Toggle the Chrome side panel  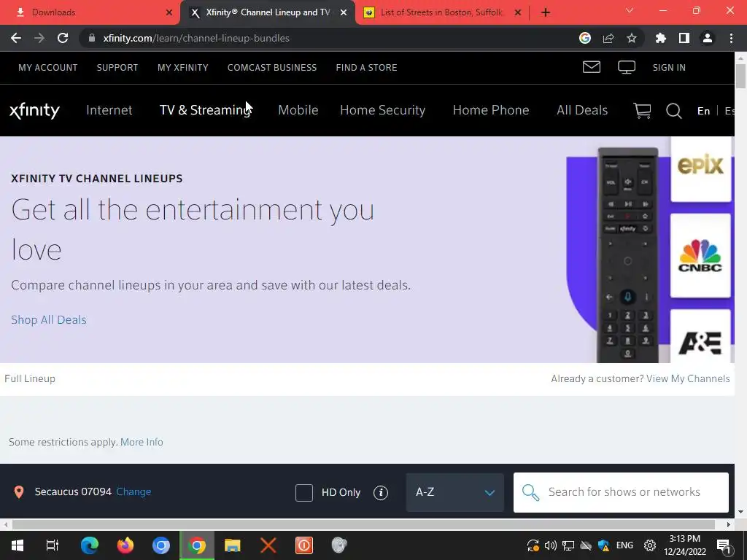[684, 38]
